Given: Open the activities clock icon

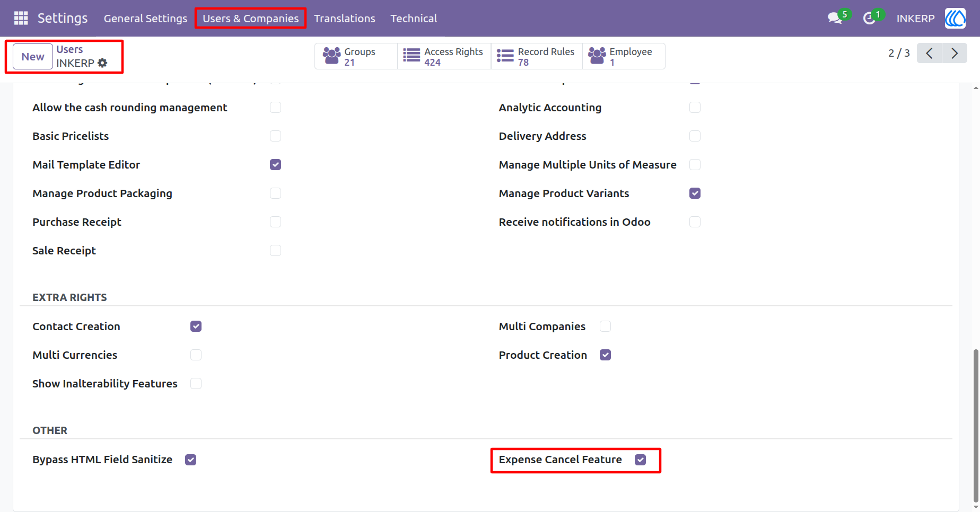Looking at the screenshot, I should [869, 19].
